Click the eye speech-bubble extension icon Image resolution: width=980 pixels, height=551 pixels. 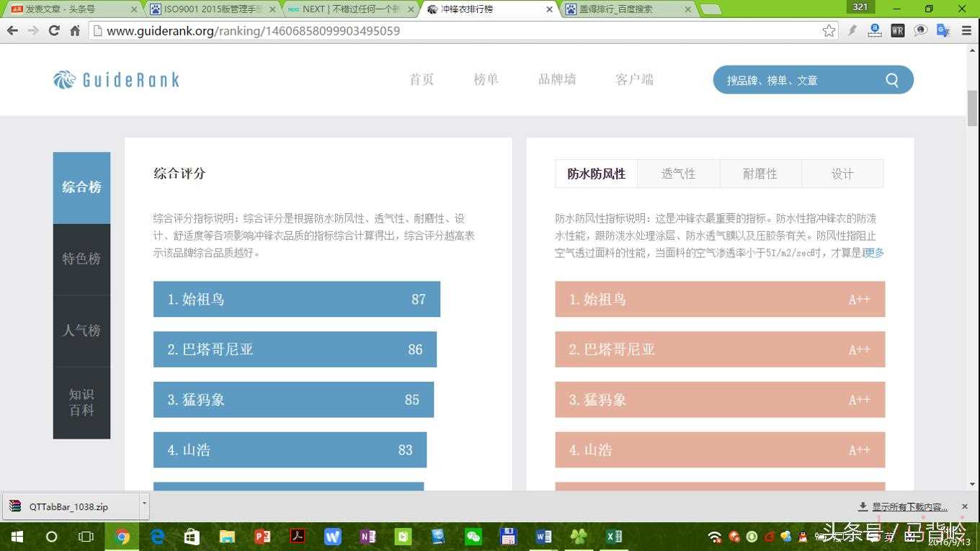click(x=920, y=31)
